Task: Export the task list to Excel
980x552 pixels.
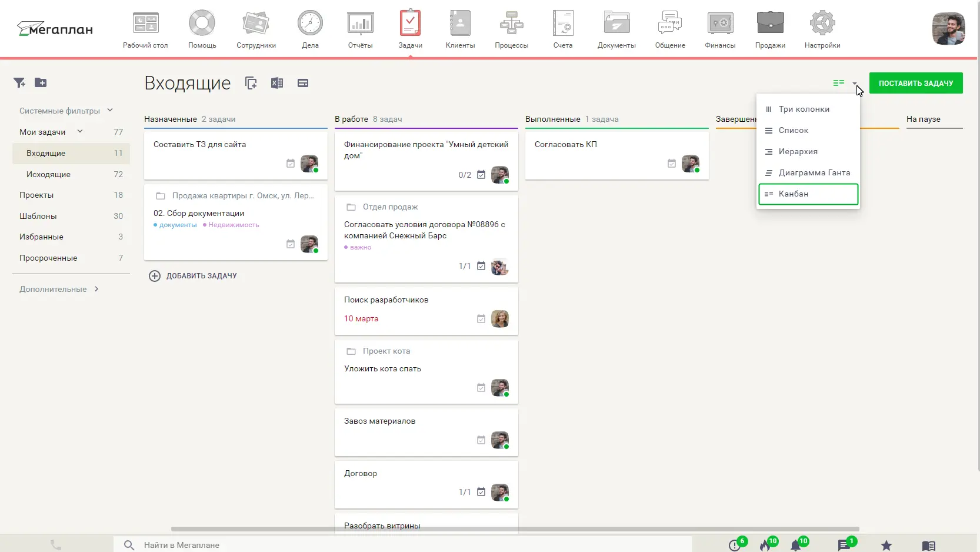Action: (x=277, y=83)
